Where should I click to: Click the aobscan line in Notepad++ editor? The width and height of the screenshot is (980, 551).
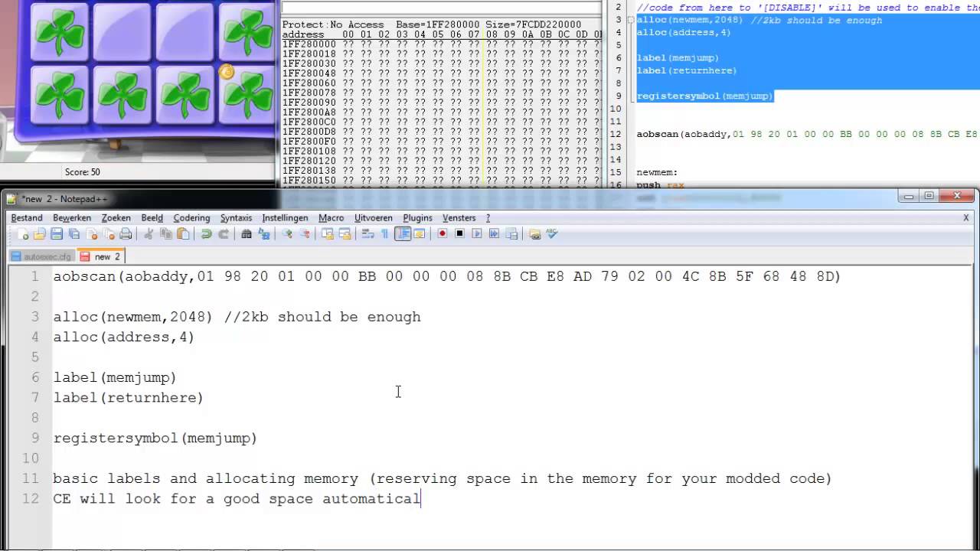click(x=447, y=276)
